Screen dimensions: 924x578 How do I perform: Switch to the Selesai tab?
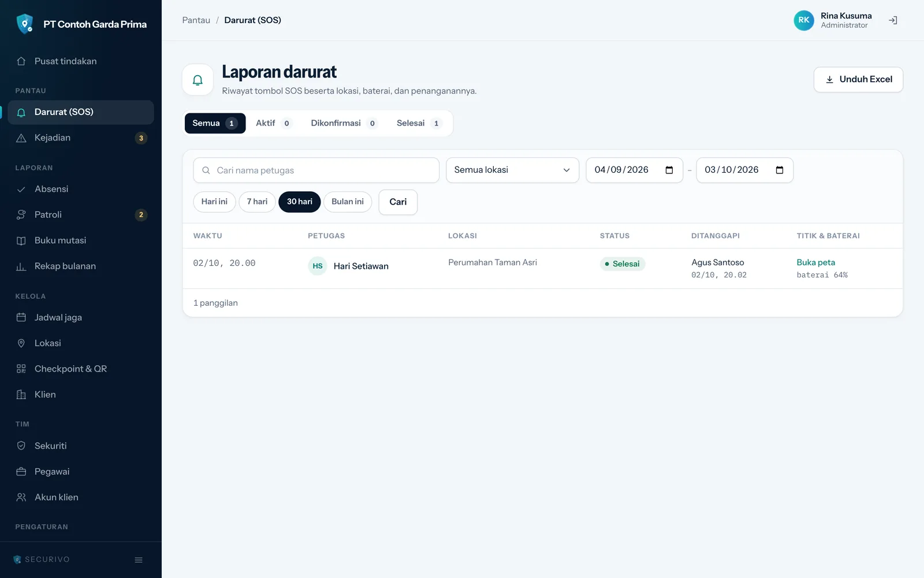pos(419,123)
